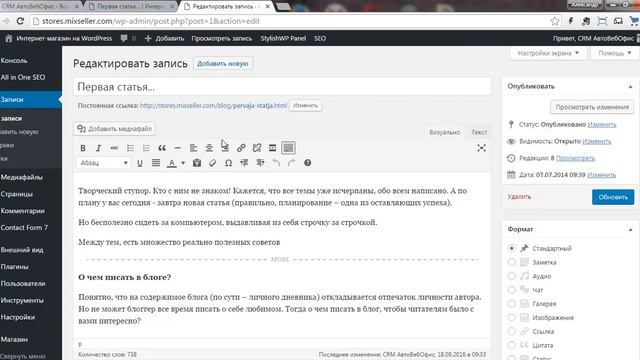Click Просмотреть revisions link

pos(576,158)
